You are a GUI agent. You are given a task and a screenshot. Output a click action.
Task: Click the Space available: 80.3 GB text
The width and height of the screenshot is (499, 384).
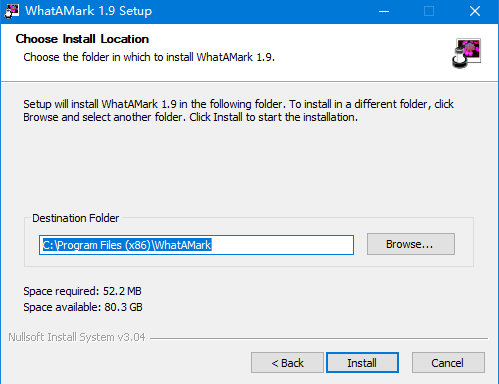[83, 307]
